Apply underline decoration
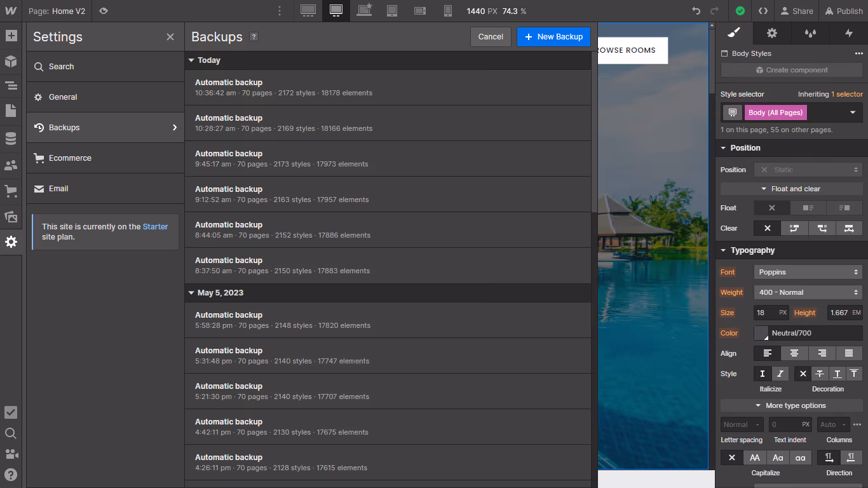The height and width of the screenshot is (488, 868). pos(837,374)
